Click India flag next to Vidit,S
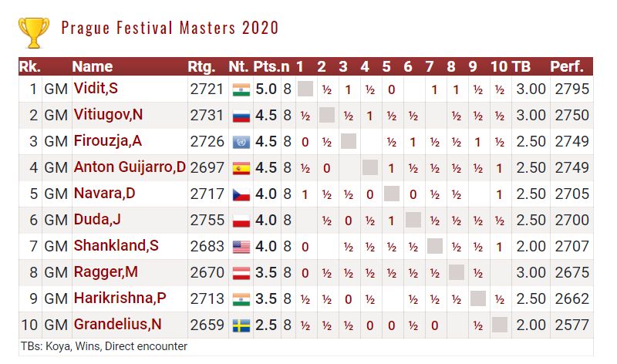Image resolution: width=617 pixels, height=364 pixels. coord(241,89)
